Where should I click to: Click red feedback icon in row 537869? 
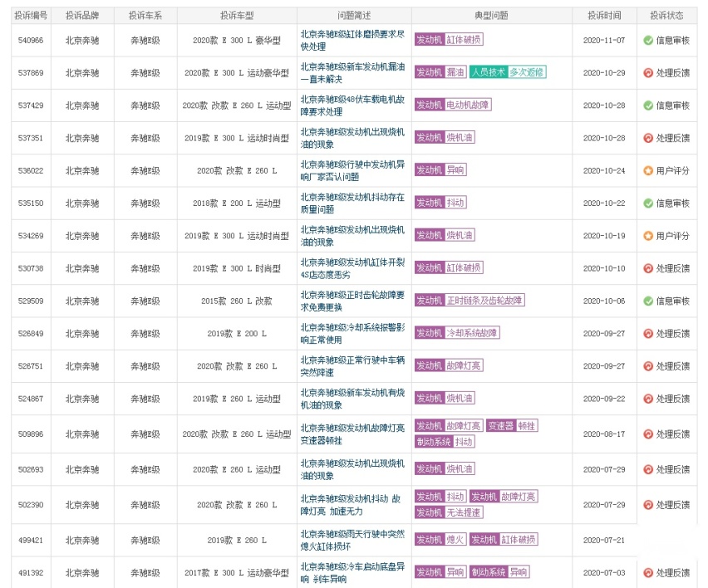(648, 72)
